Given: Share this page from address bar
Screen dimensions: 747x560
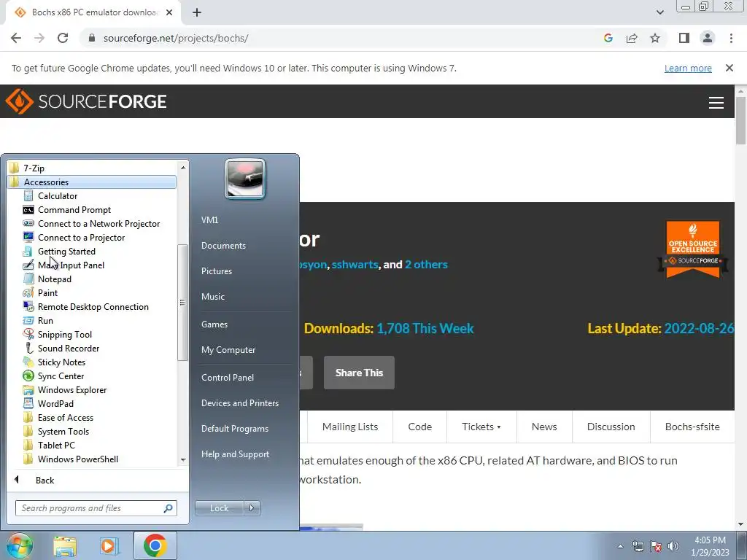Looking at the screenshot, I should (632, 38).
